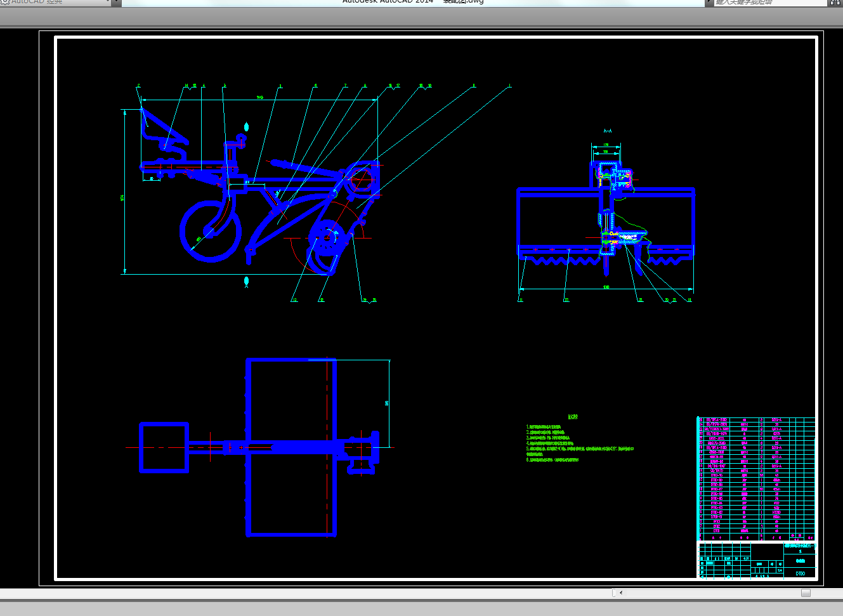
Task: Click the splitter handle beside the scrollbar
Action: coord(613,593)
